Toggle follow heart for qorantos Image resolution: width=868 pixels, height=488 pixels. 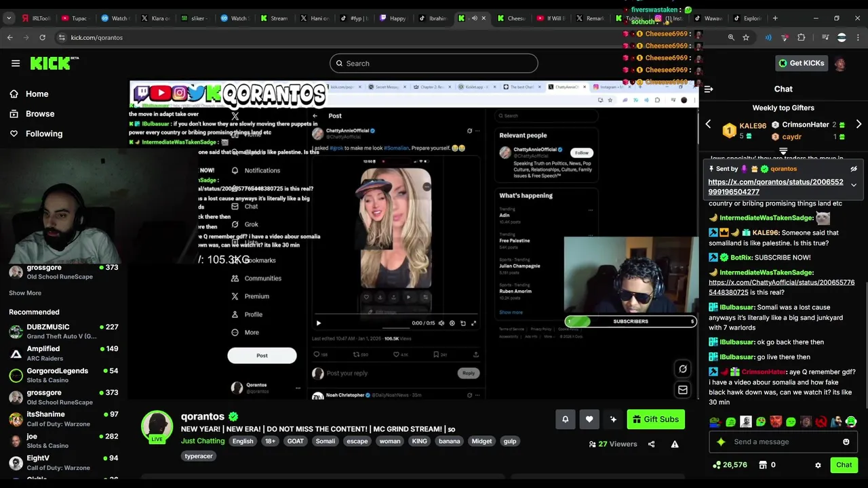coord(589,420)
